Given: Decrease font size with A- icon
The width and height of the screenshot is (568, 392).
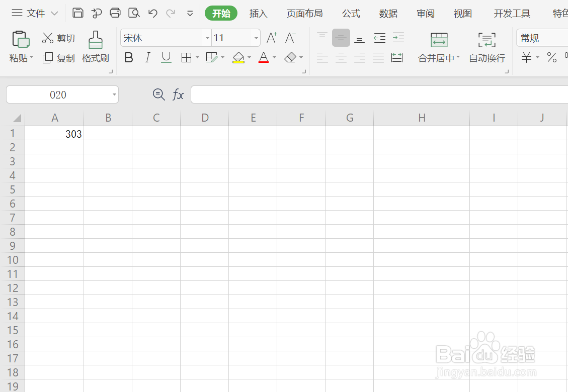Looking at the screenshot, I should click(x=290, y=38).
